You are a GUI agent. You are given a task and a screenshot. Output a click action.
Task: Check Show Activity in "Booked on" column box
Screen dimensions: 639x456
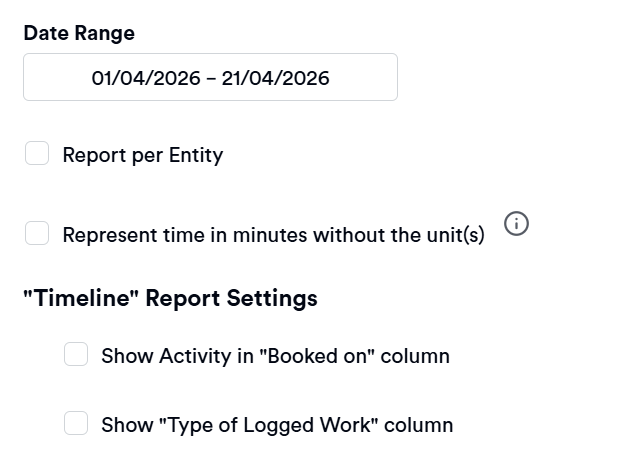76,355
